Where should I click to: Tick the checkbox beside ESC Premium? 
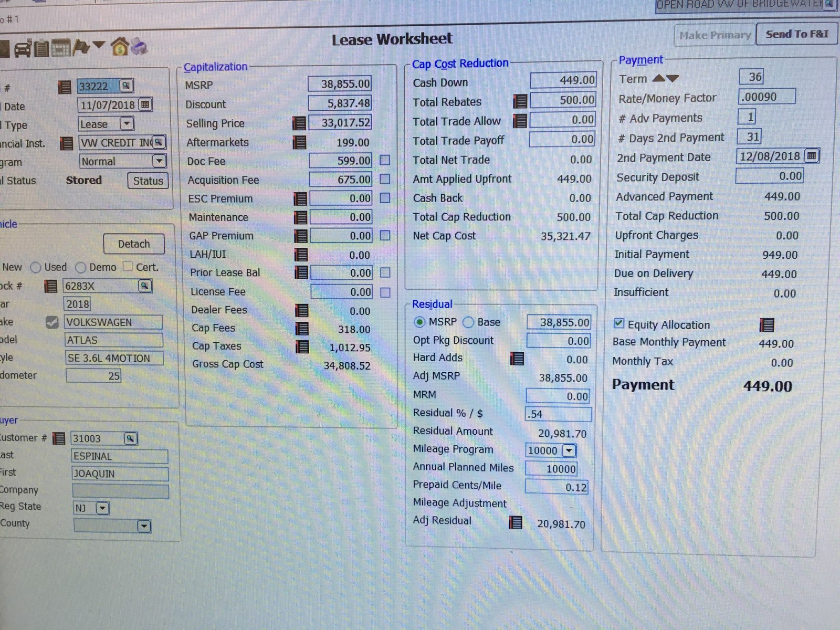385,198
